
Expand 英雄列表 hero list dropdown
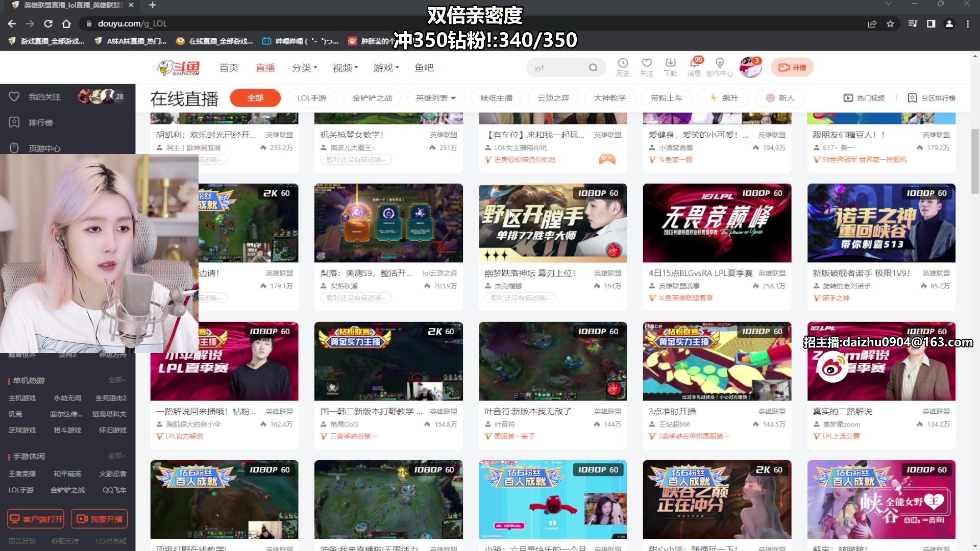coord(435,98)
